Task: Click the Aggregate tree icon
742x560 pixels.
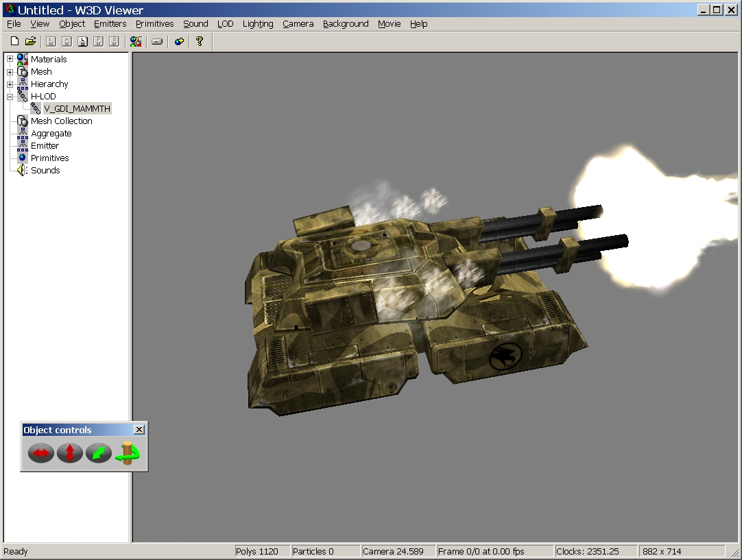Action: (x=22, y=134)
